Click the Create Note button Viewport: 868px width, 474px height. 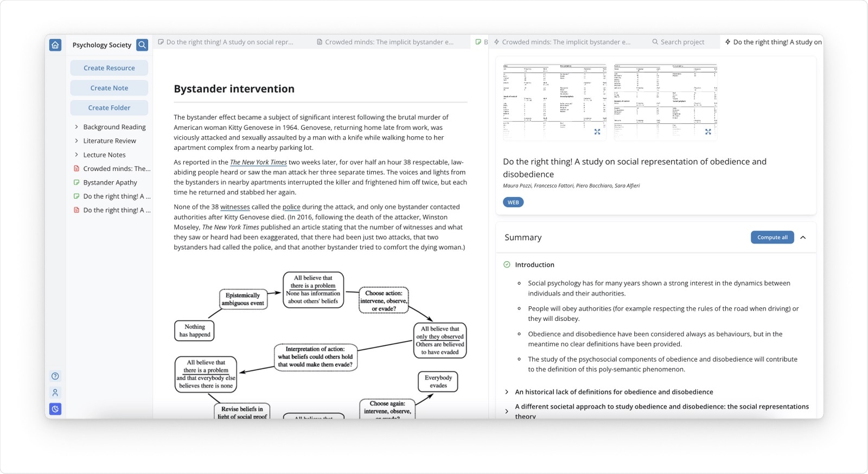point(109,88)
